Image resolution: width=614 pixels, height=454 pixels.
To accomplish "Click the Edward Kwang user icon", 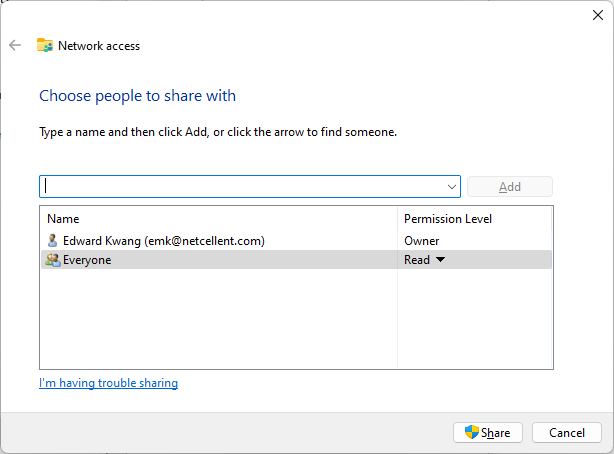I will point(52,241).
